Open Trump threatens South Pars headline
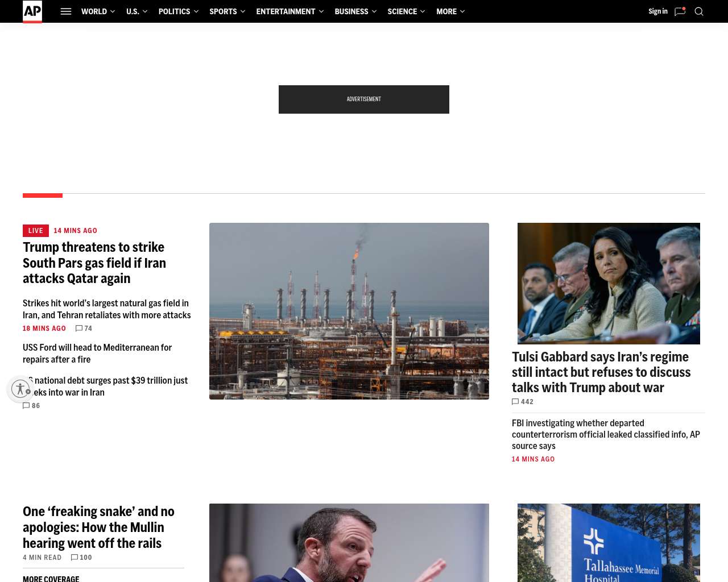Viewport: 728px width, 582px height. click(x=94, y=263)
